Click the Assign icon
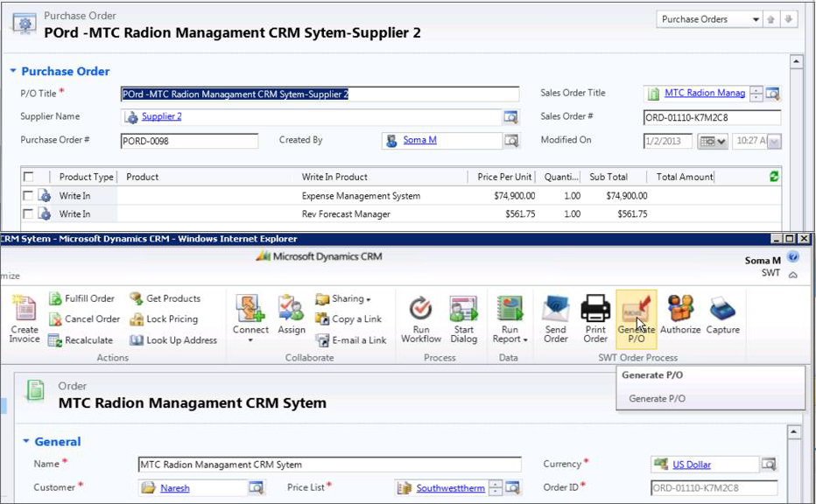 (291, 310)
